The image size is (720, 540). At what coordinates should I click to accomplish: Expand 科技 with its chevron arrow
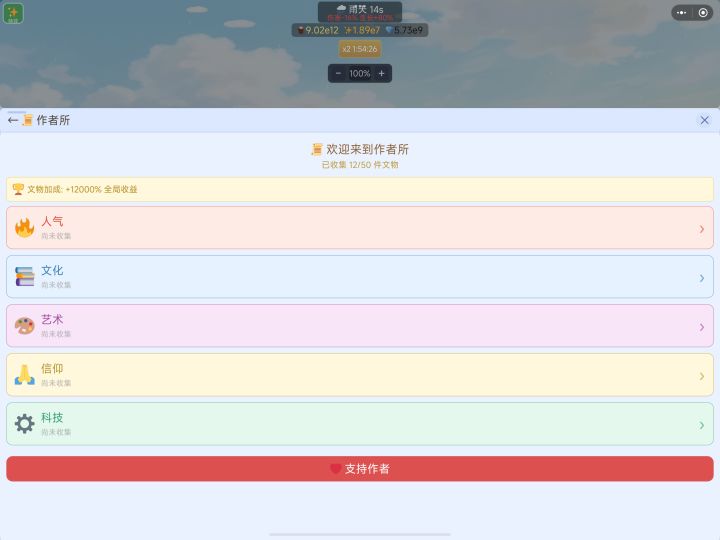(702, 425)
